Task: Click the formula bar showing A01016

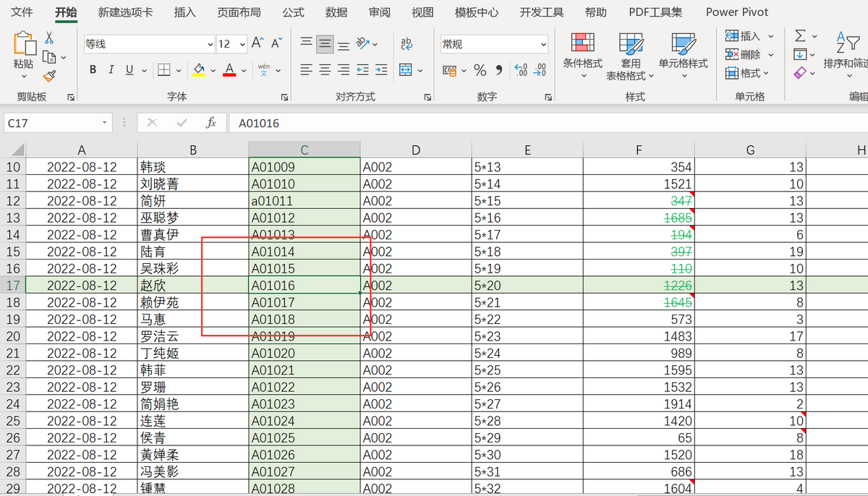Action: tap(548, 123)
